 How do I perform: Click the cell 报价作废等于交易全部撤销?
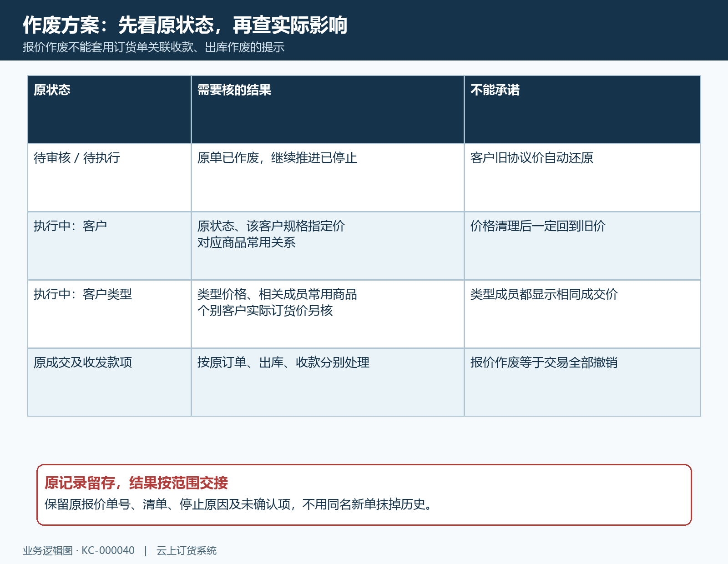582,383
